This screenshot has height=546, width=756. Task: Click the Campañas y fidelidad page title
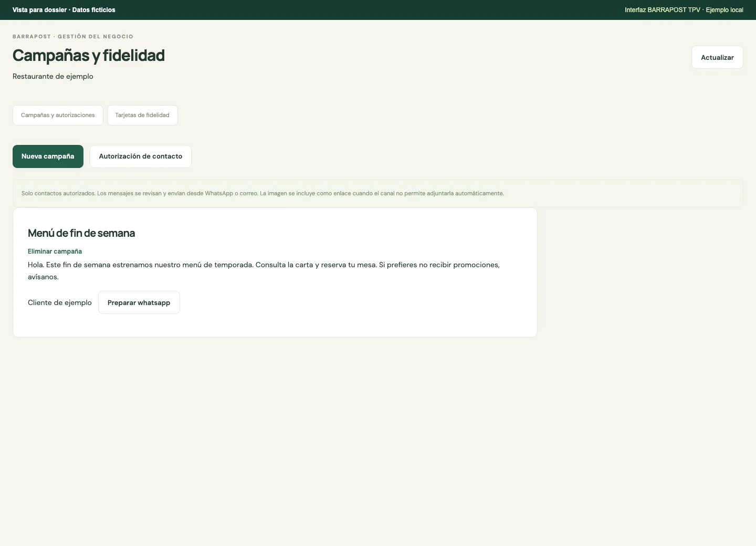(x=89, y=55)
